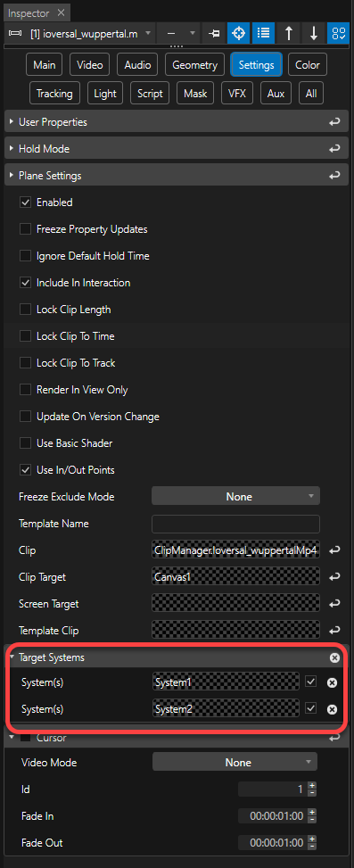The image size is (354, 868).
Task: Click the empty Screen Target field
Action: coord(235,604)
